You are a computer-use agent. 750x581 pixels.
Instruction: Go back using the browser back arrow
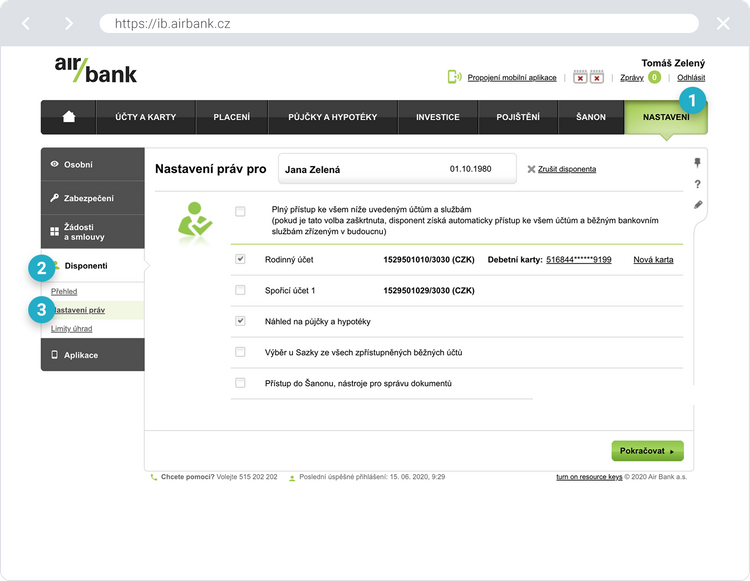tap(26, 23)
